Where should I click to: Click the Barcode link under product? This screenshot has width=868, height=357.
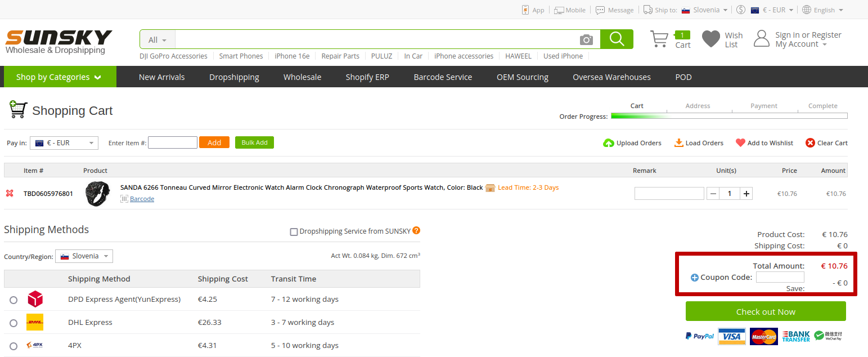142,199
